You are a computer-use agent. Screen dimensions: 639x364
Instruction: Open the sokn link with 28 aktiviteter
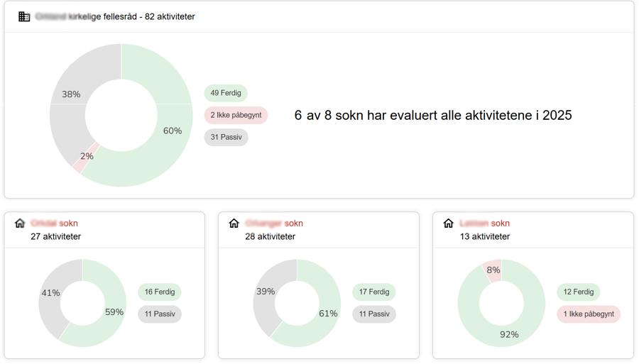click(x=274, y=224)
